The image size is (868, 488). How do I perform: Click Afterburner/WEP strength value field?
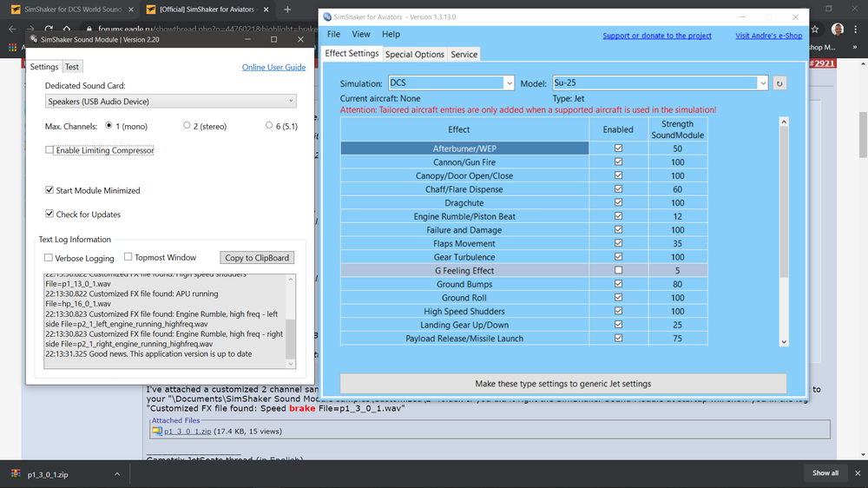pos(677,148)
